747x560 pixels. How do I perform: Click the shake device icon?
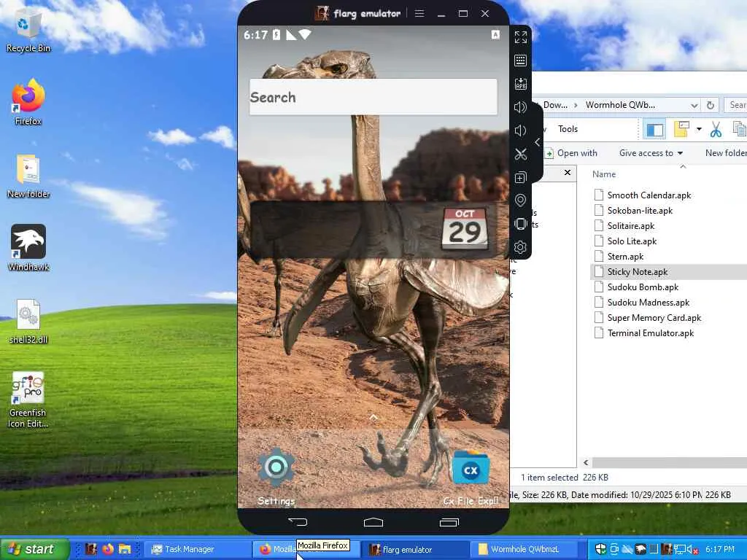pos(520,224)
